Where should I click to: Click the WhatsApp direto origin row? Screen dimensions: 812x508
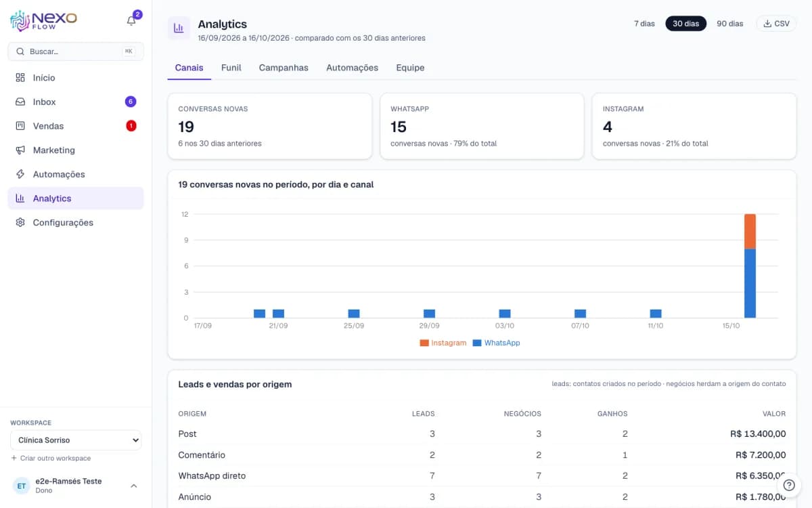[x=482, y=475]
